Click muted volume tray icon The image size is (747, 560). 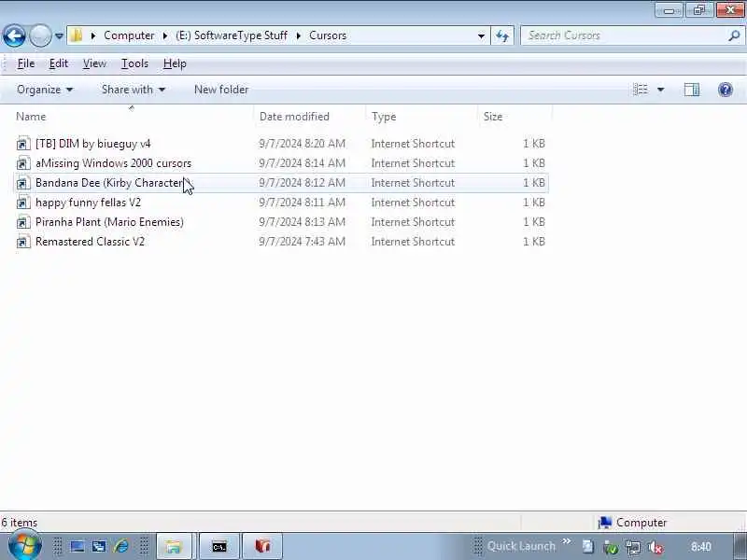tap(656, 548)
